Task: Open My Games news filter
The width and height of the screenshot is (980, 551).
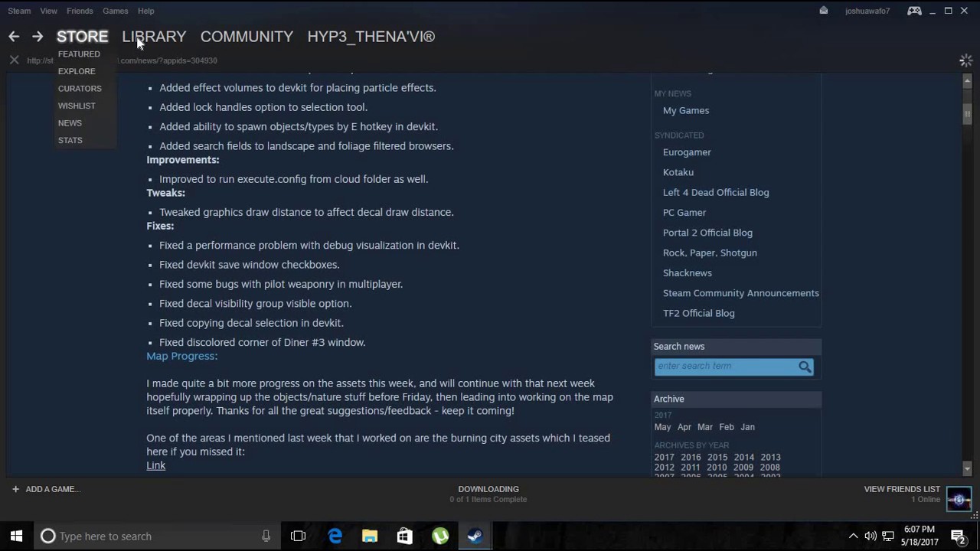Action: click(x=686, y=110)
